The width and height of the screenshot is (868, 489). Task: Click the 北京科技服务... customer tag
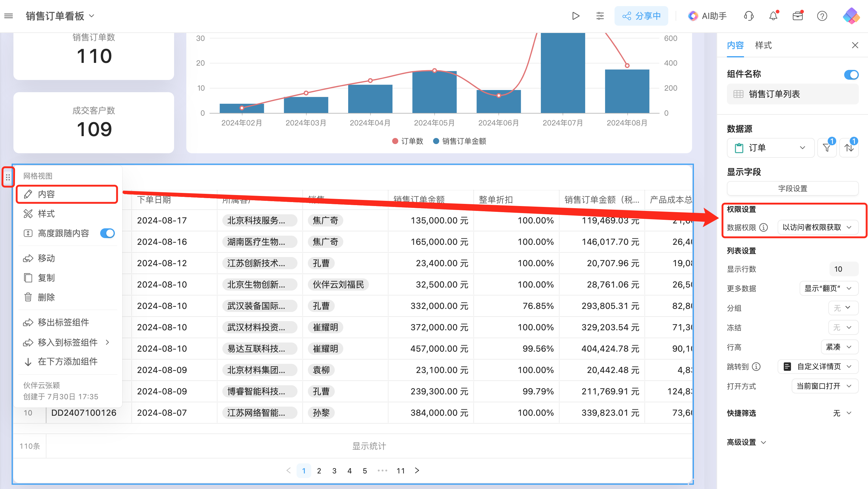[x=260, y=220]
